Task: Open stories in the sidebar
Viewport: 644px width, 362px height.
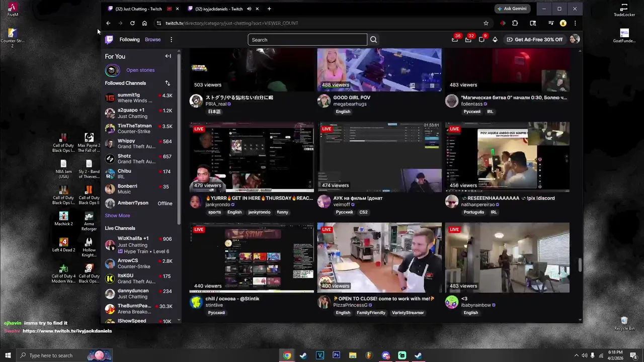Action: (140, 70)
